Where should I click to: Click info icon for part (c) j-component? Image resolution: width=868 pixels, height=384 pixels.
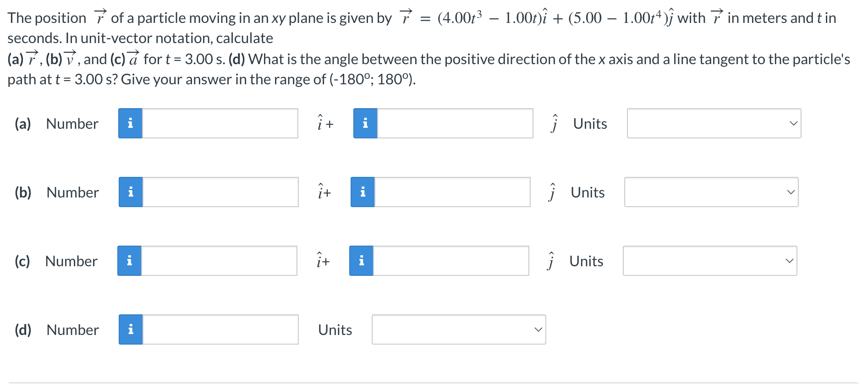[361, 261]
